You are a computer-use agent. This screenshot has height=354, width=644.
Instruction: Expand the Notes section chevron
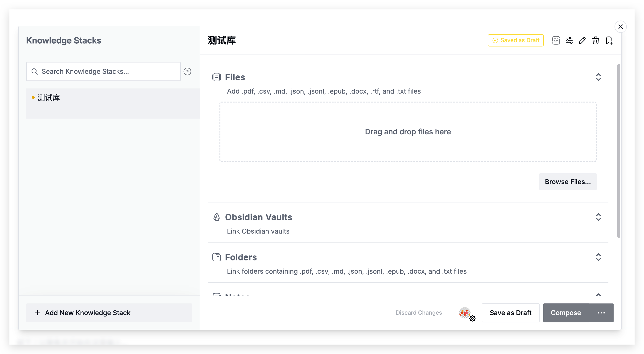point(598,295)
